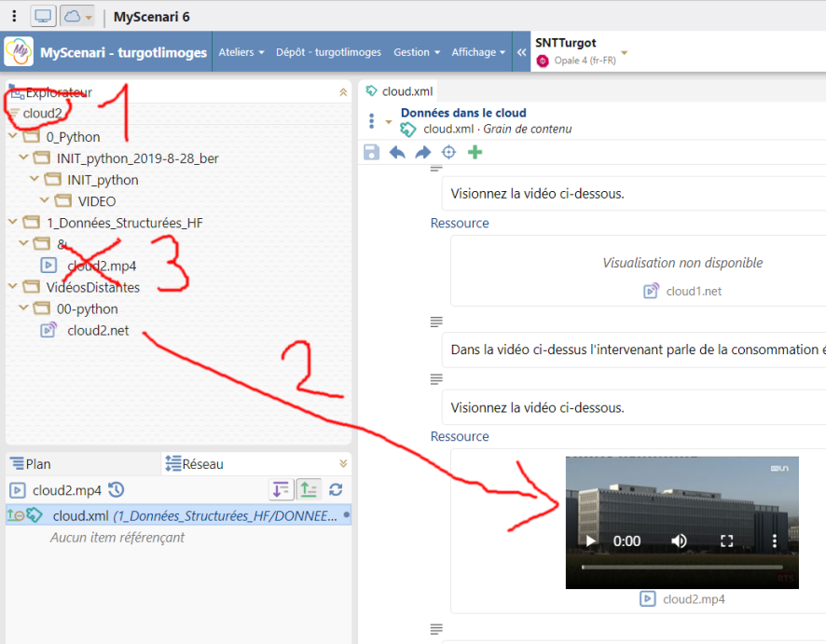This screenshot has width=826, height=644.
Task: Collapse the 0_Python folder
Action: [13, 136]
